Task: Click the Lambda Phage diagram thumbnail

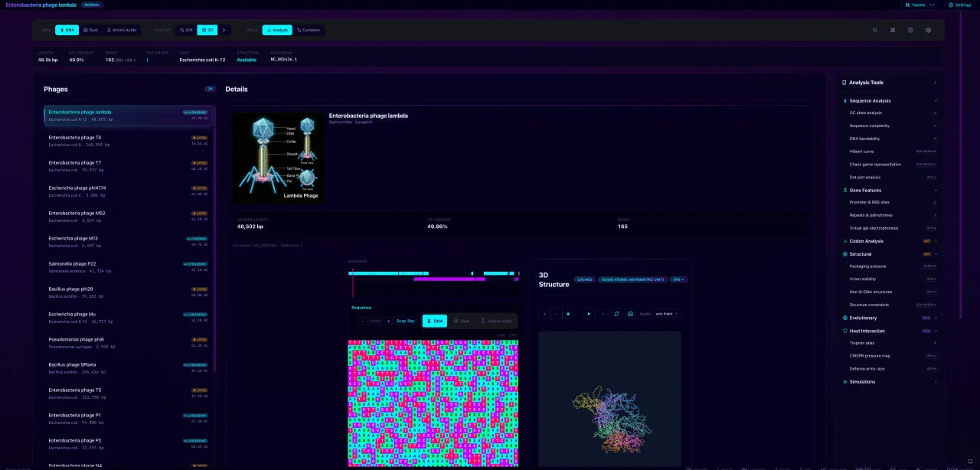Action: [x=278, y=158]
